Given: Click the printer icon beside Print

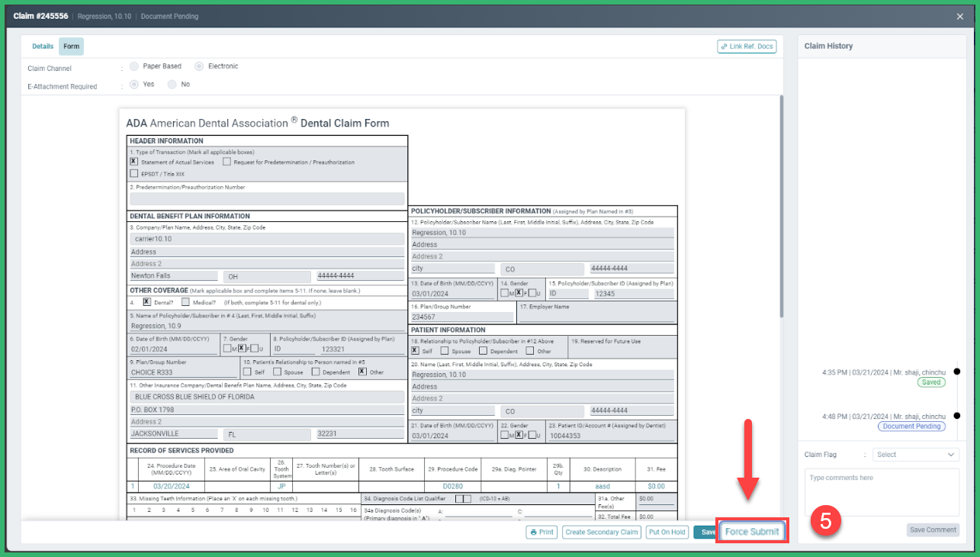Looking at the screenshot, I should pyautogui.click(x=533, y=532).
